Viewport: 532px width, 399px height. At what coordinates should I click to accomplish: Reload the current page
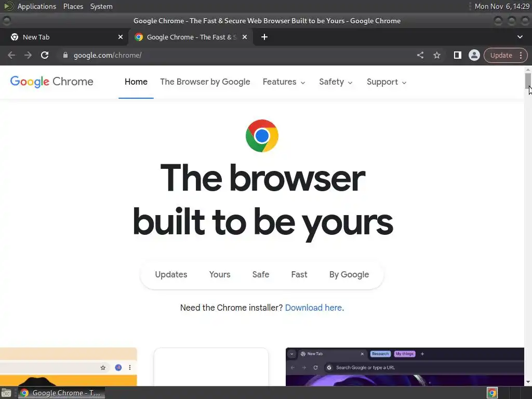pos(45,55)
